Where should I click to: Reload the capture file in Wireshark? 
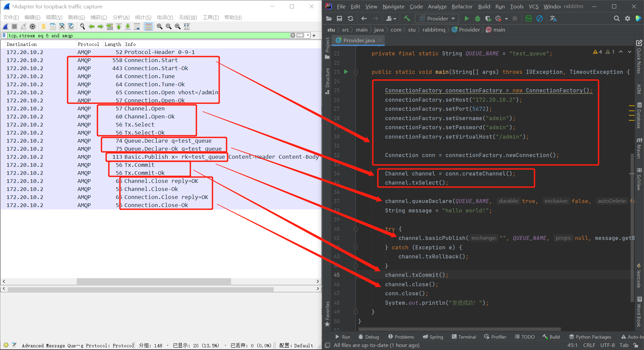click(x=71, y=27)
